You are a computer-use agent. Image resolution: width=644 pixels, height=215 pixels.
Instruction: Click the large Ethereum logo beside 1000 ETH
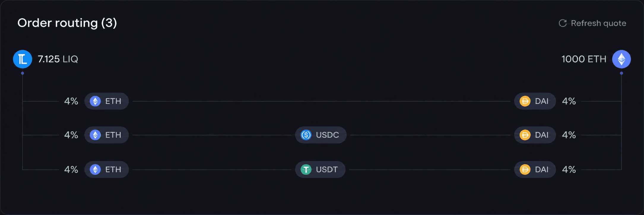tap(621, 59)
